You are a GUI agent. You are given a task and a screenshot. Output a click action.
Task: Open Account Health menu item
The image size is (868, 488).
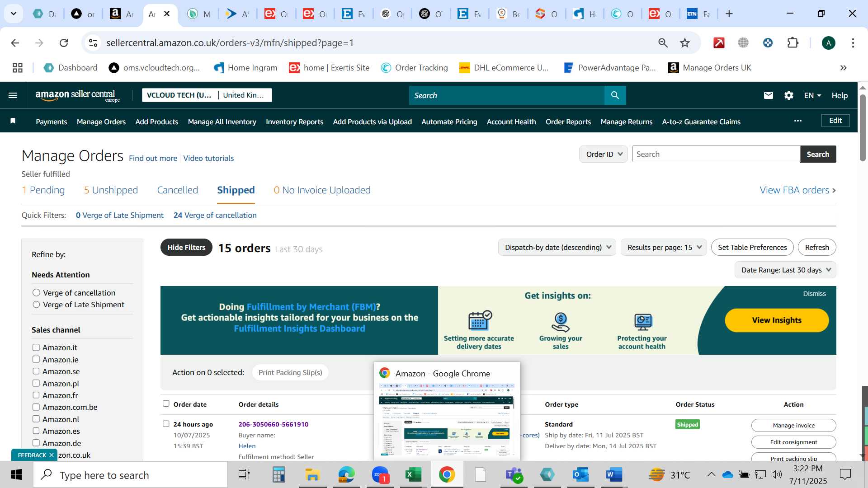pos(511,122)
